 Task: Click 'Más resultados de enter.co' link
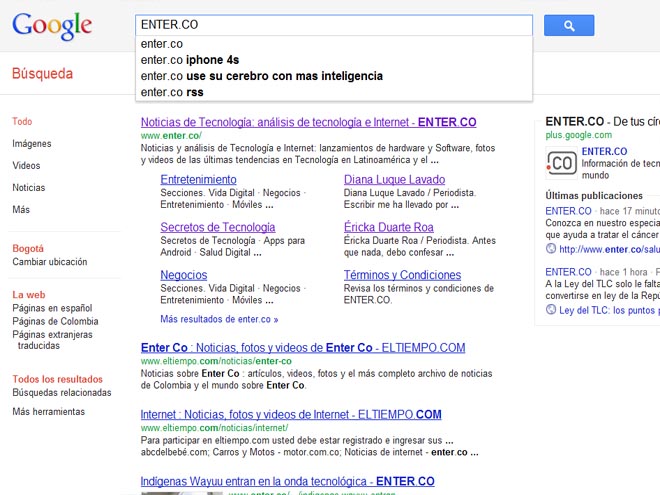pos(219,319)
